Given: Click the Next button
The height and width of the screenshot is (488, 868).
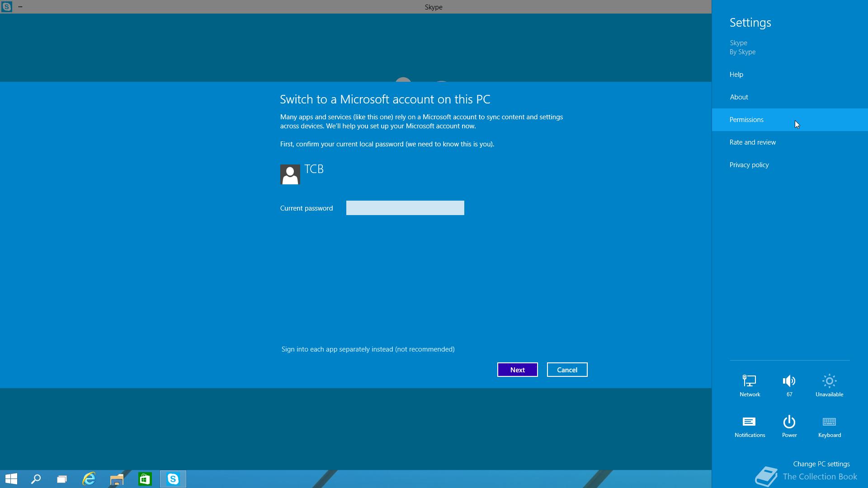Looking at the screenshot, I should click(x=518, y=370).
